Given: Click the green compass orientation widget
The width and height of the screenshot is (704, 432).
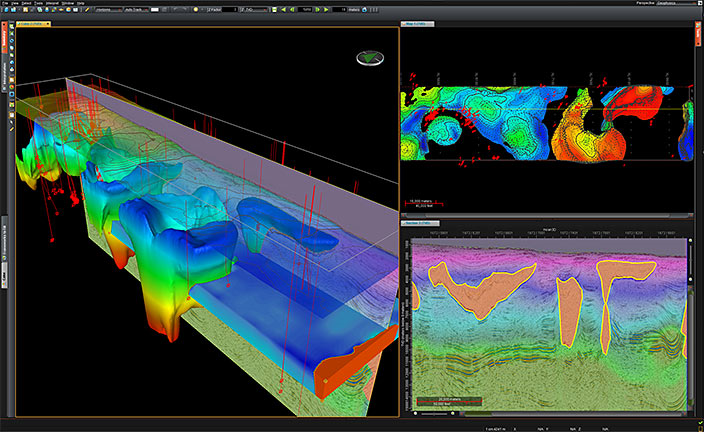Looking at the screenshot, I should click(x=371, y=57).
